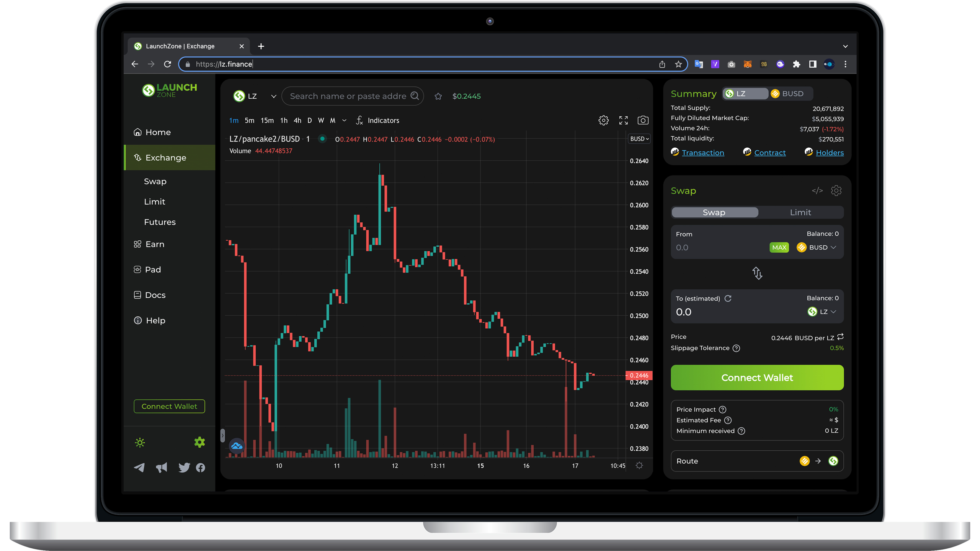Open Swap panel settings gear
This screenshot has height=551, width=980.
coord(836,191)
